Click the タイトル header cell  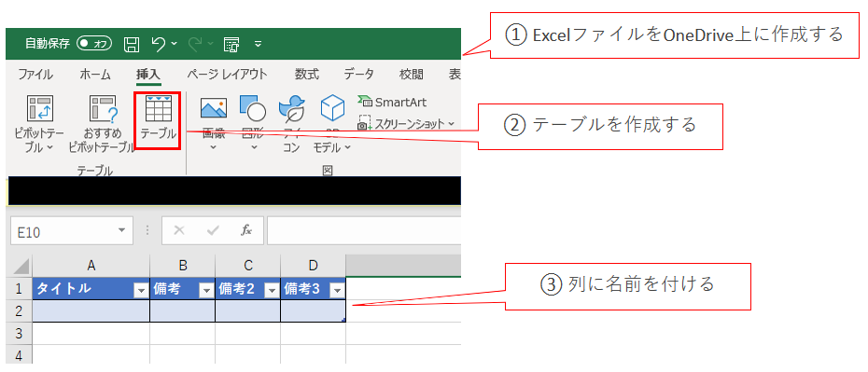(x=91, y=288)
